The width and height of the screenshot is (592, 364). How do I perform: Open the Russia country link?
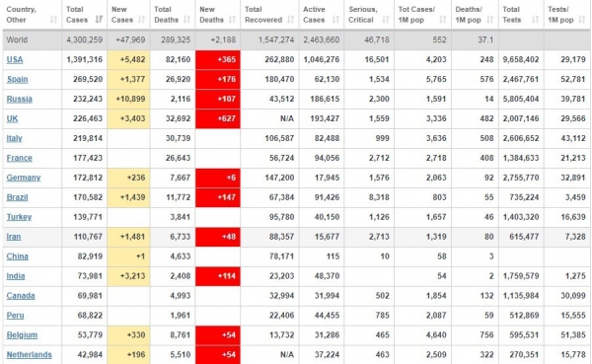tap(20, 99)
